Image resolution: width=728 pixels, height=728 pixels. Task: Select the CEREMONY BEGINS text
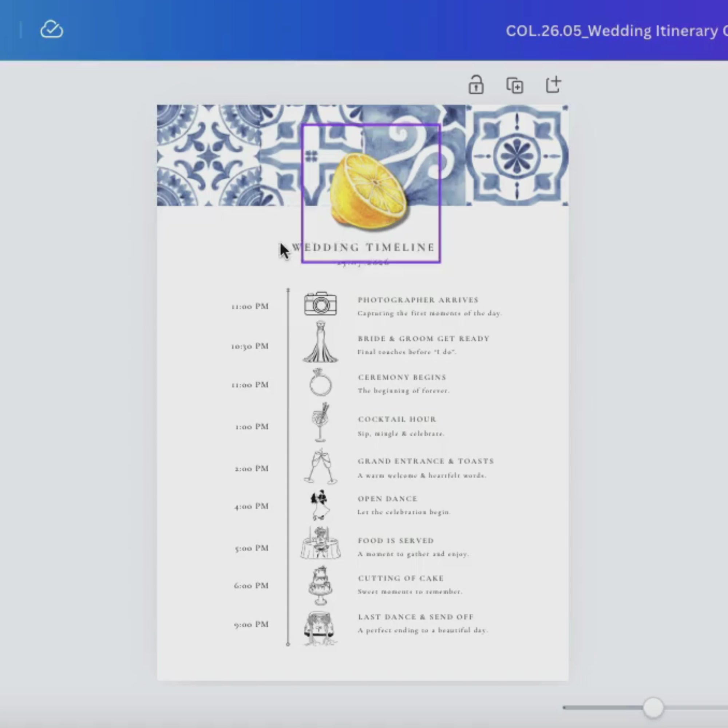(x=402, y=377)
